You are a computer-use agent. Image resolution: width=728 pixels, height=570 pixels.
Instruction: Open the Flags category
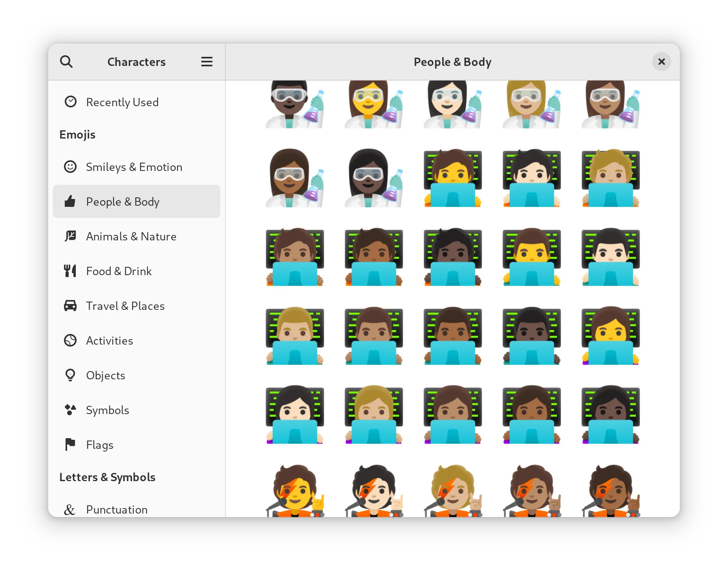tap(99, 444)
